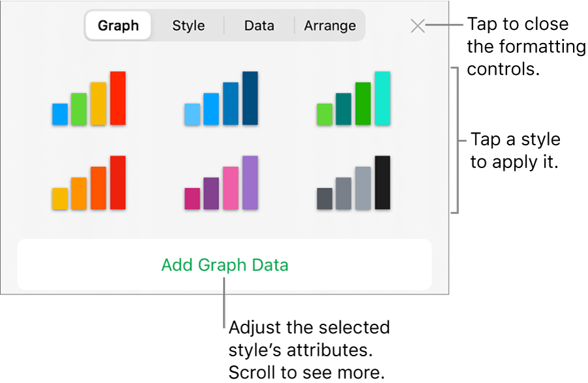This screenshot has height=383, width=588.
Task: Click the lavender tallest bar in pink style
Action: click(x=250, y=183)
